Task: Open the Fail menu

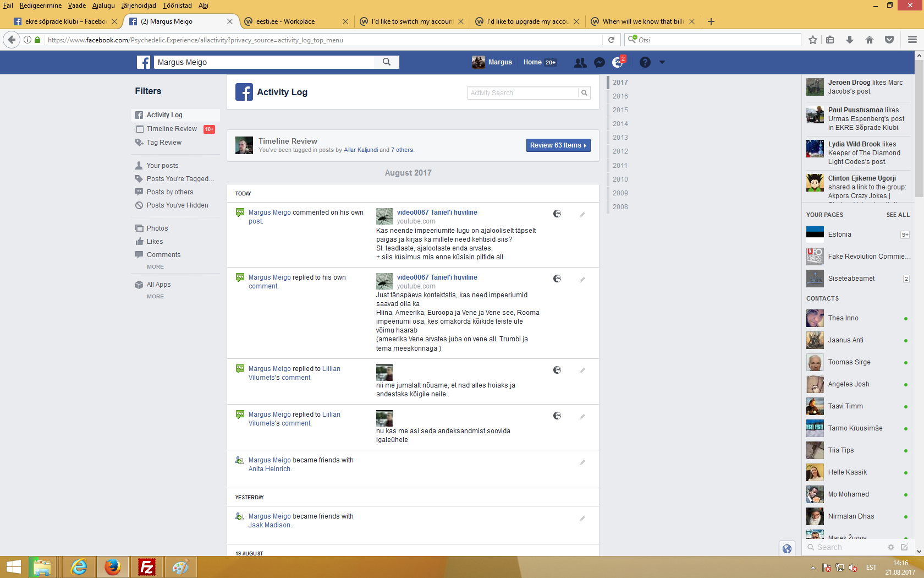Action: tap(8, 6)
